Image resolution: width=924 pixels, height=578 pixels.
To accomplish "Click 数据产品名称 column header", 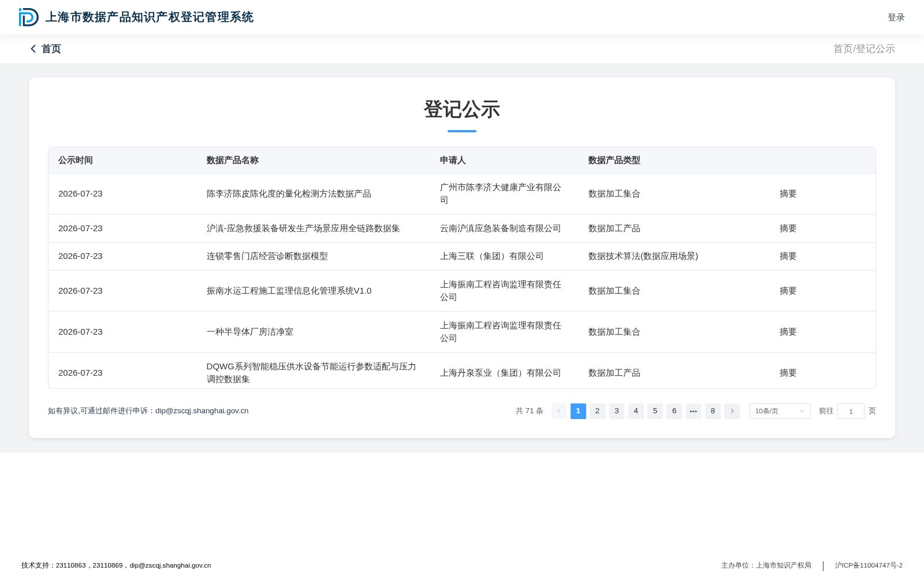I will [233, 160].
